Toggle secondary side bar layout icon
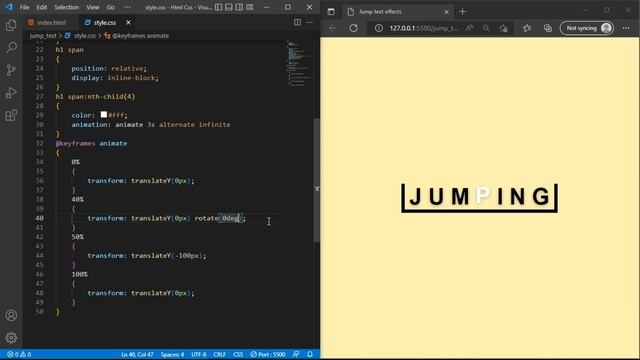This screenshot has height=360, width=640. pyautogui.click(x=239, y=7)
